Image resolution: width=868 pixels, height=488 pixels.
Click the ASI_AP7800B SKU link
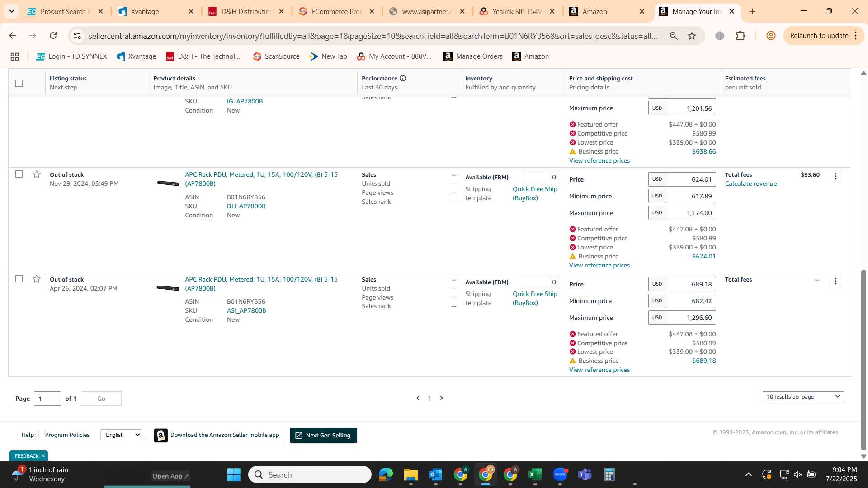(x=246, y=310)
